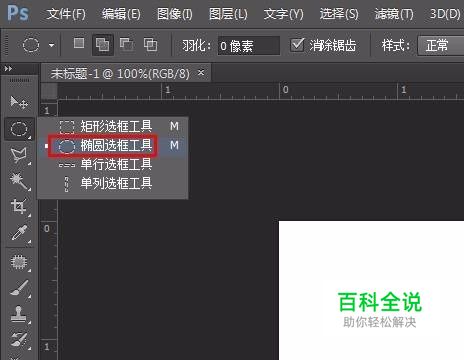Open the 样式 style dropdown showing 正常
This screenshot has width=464, height=360.
coord(441,46)
